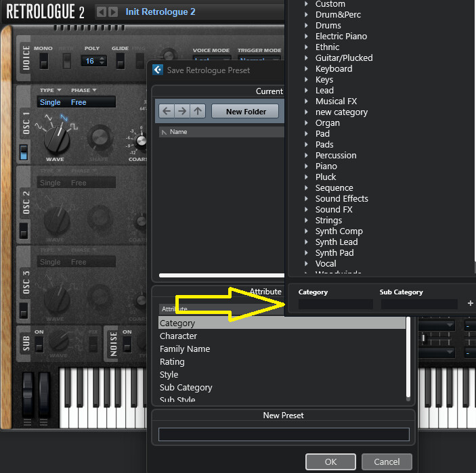Click the attribute list vertical scrollbar

click(408, 357)
